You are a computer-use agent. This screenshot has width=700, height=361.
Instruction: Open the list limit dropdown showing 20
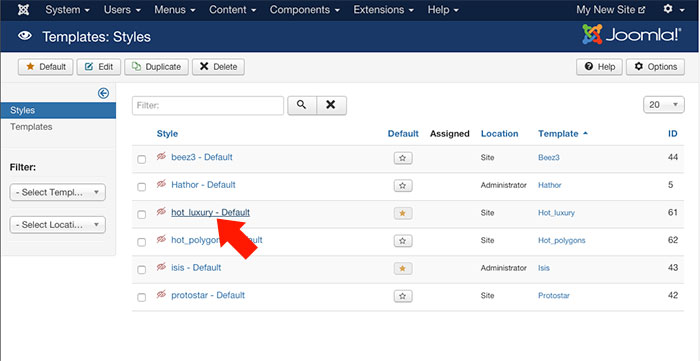pyautogui.click(x=664, y=105)
